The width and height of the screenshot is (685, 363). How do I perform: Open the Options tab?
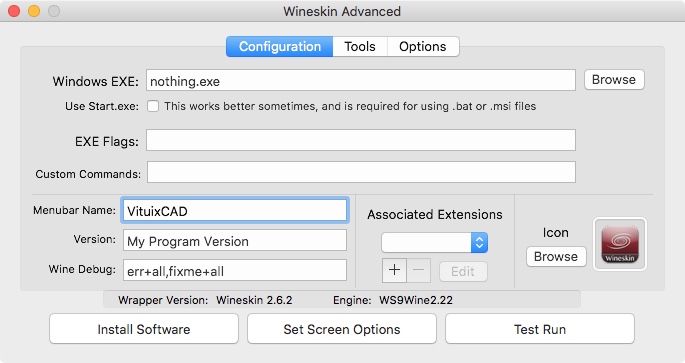click(x=423, y=47)
